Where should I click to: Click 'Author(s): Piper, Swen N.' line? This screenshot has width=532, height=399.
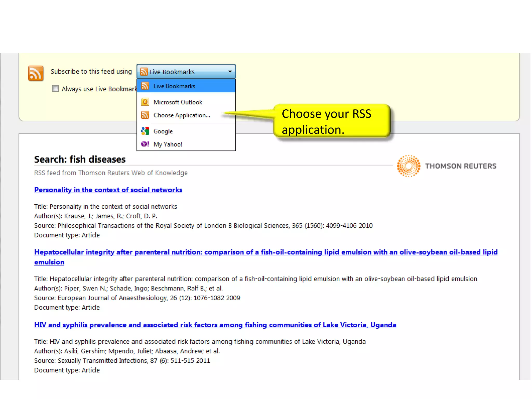128,288
